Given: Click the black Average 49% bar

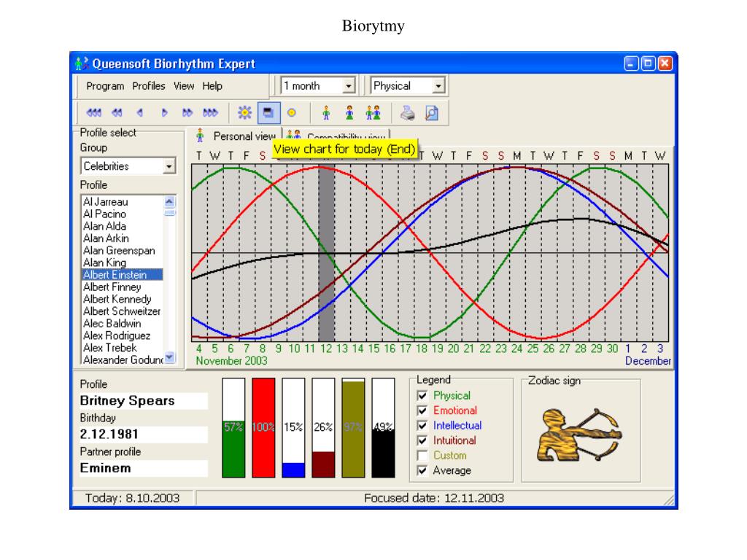Looking at the screenshot, I should point(384,427).
